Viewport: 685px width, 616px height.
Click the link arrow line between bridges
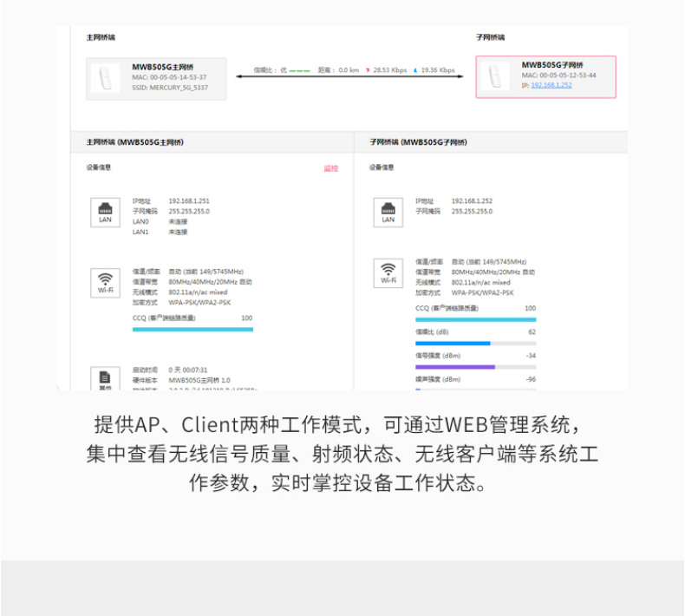349,76
